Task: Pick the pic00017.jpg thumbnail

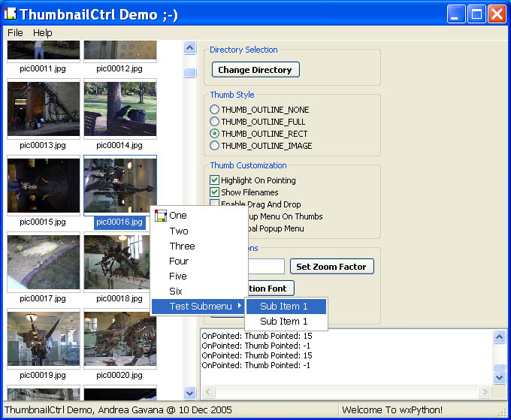Action: [x=43, y=262]
